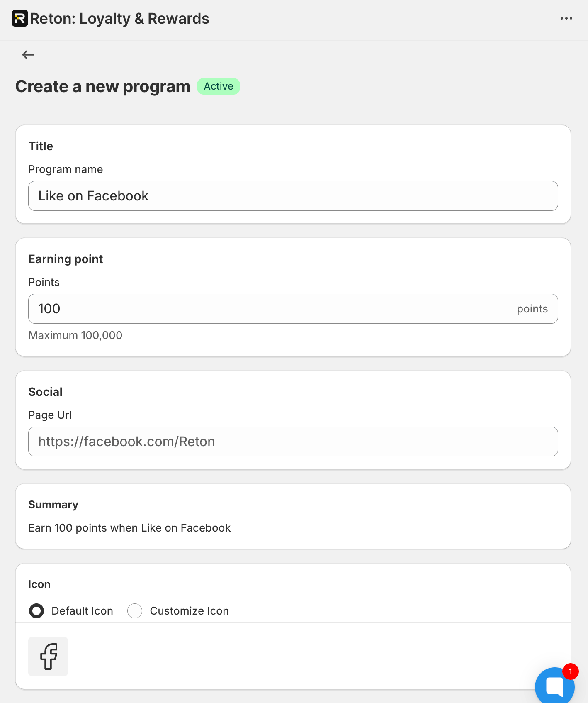Click the 'points' suffix in Points field
The image size is (588, 703).
(x=532, y=309)
